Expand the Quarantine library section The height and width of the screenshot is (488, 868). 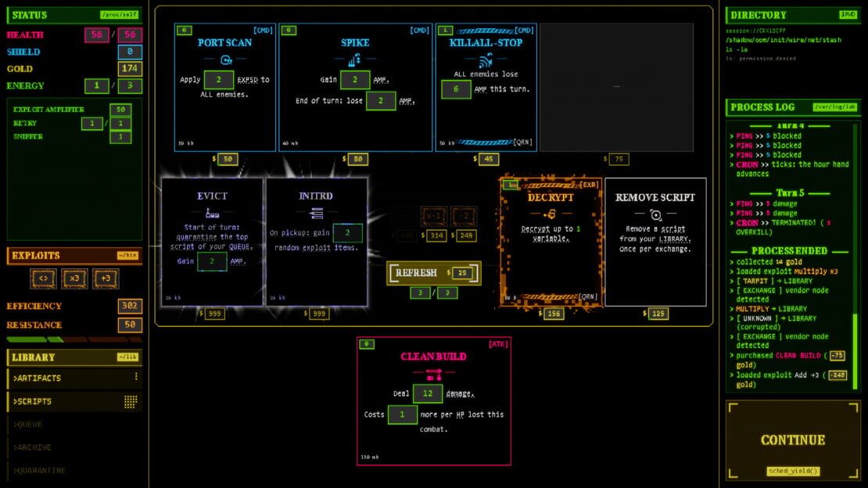point(75,470)
